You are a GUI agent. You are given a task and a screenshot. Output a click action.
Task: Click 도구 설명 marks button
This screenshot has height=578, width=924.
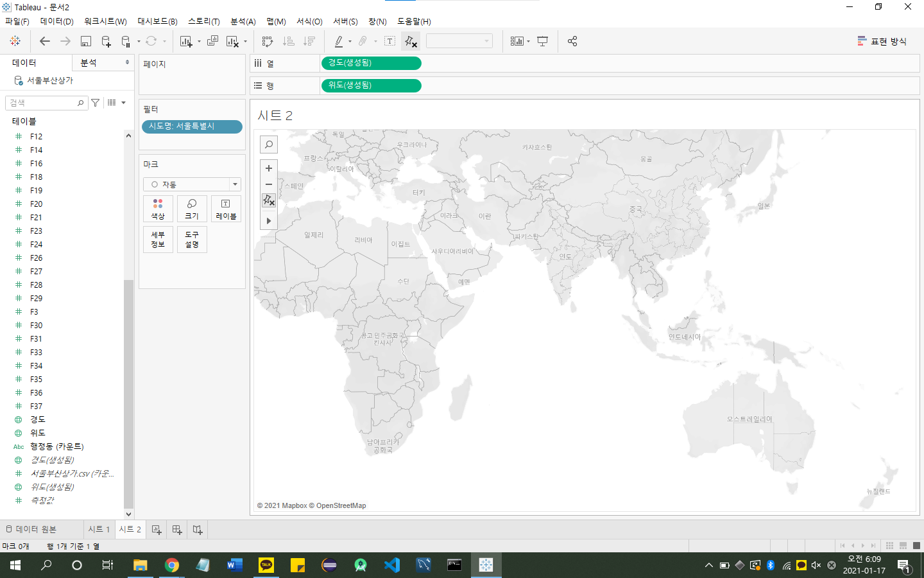coord(192,240)
